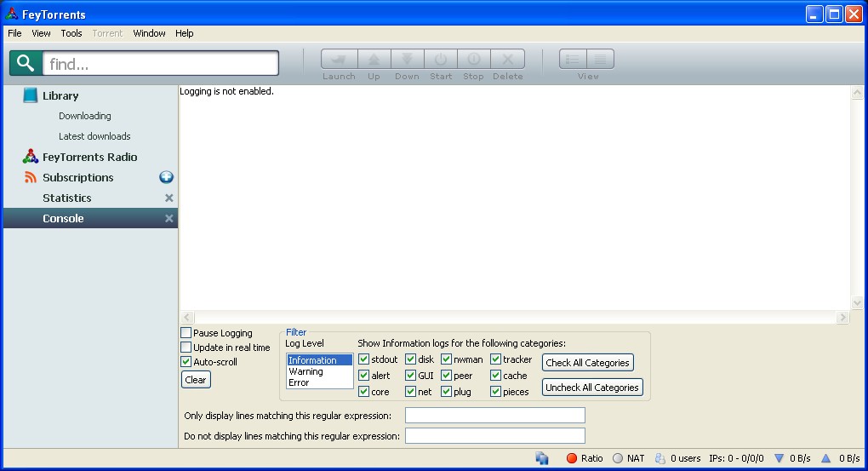Open the Window menu
Screen dimensions: 868x471
click(150, 33)
